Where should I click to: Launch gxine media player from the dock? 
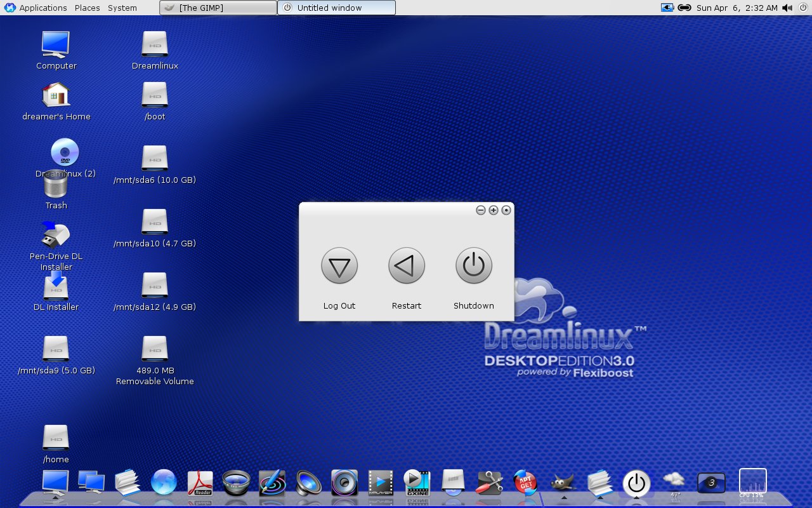tap(417, 483)
